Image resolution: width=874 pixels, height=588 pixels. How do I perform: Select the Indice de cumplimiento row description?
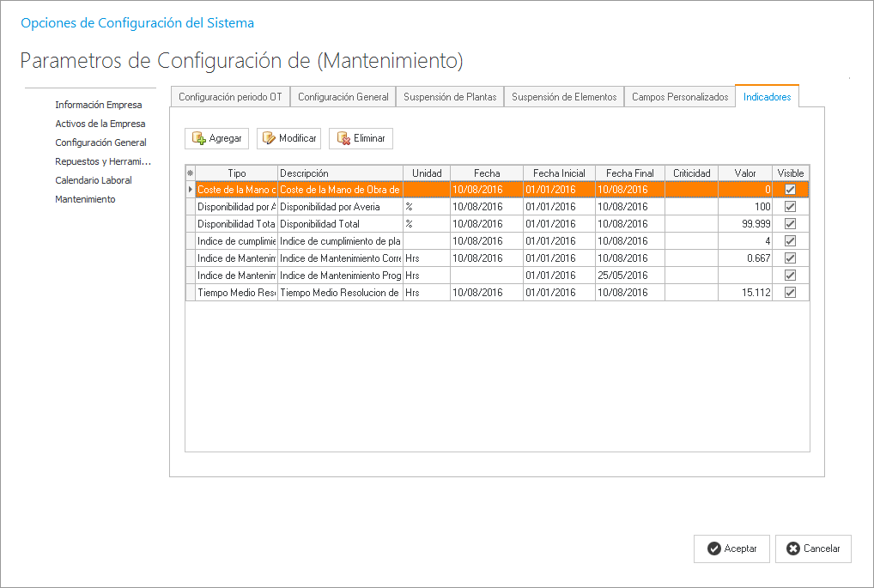click(x=340, y=241)
